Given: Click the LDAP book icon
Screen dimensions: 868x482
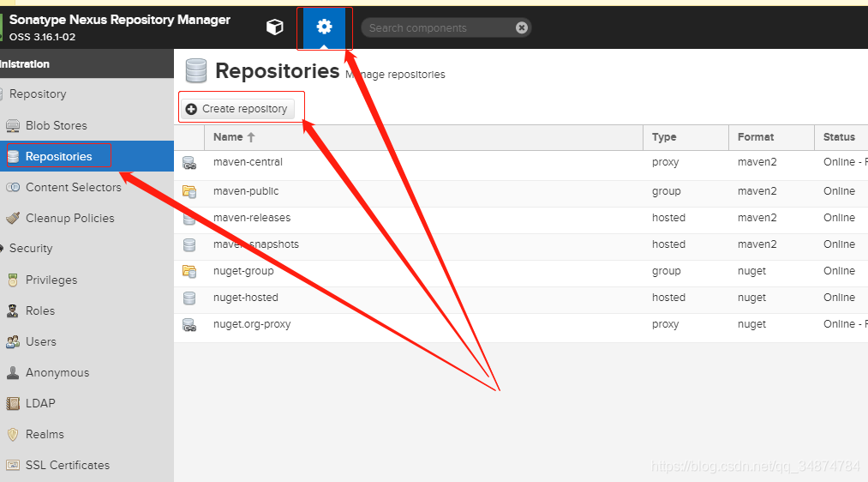Looking at the screenshot, I should (13, 404).
